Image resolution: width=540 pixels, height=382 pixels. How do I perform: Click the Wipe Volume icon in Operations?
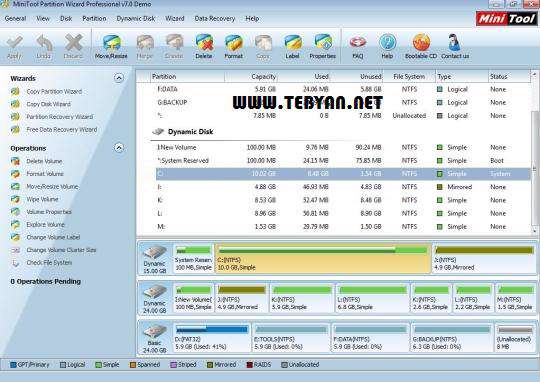point(15,199)
